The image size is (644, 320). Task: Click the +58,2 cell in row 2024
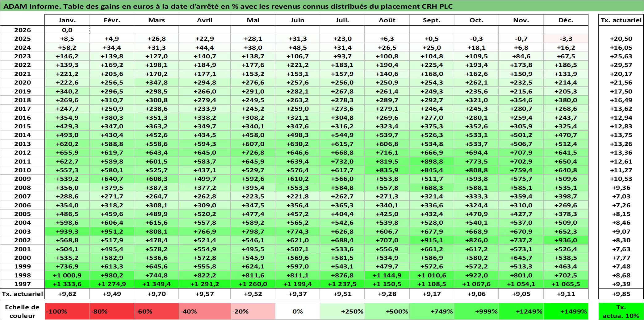pyautogui.click(x=67, y=48)
